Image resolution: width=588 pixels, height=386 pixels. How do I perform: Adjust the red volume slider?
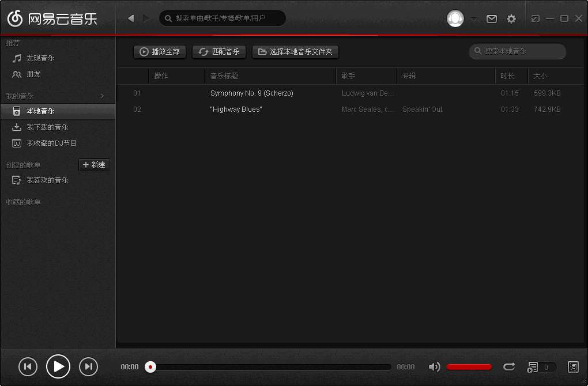469,367
